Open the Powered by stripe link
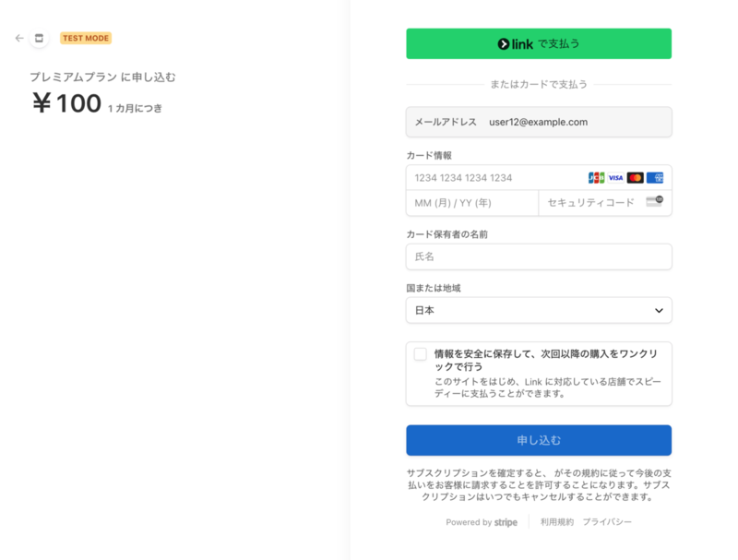This screenshot has height=560, width=738. point(482,522)
